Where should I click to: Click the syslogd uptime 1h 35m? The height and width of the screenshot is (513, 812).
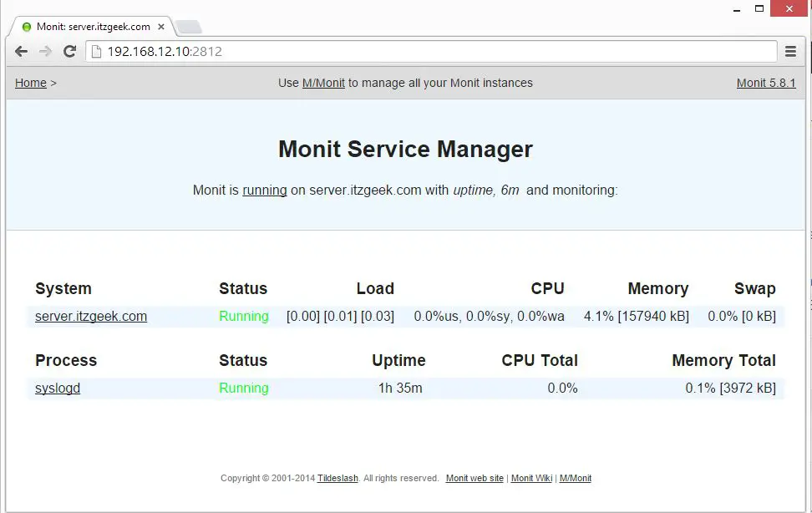[400, 389]
